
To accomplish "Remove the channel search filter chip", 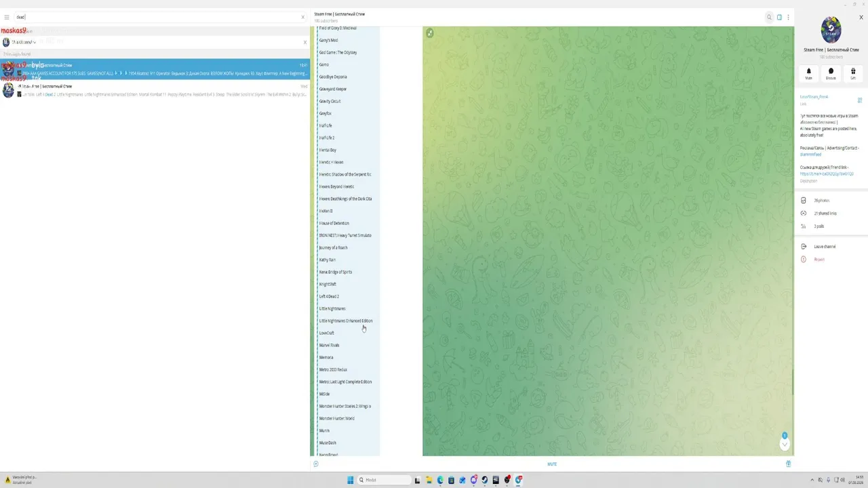I will click(x=304, y=42).
